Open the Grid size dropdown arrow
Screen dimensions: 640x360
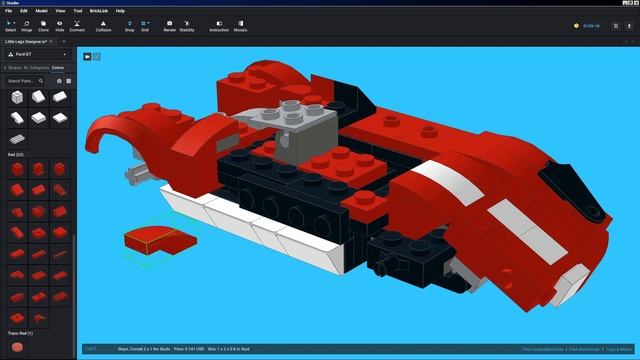click(x=148, y=23)
